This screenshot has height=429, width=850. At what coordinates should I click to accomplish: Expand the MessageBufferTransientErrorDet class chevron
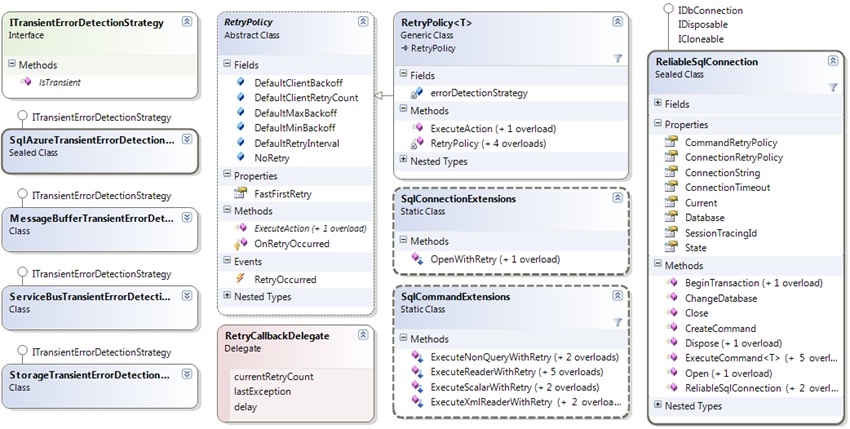187,217
